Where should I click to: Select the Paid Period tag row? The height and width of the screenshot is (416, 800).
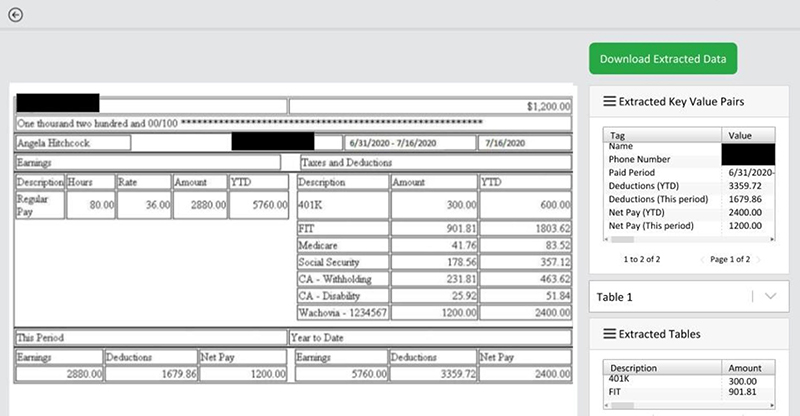tap(689, 173)
